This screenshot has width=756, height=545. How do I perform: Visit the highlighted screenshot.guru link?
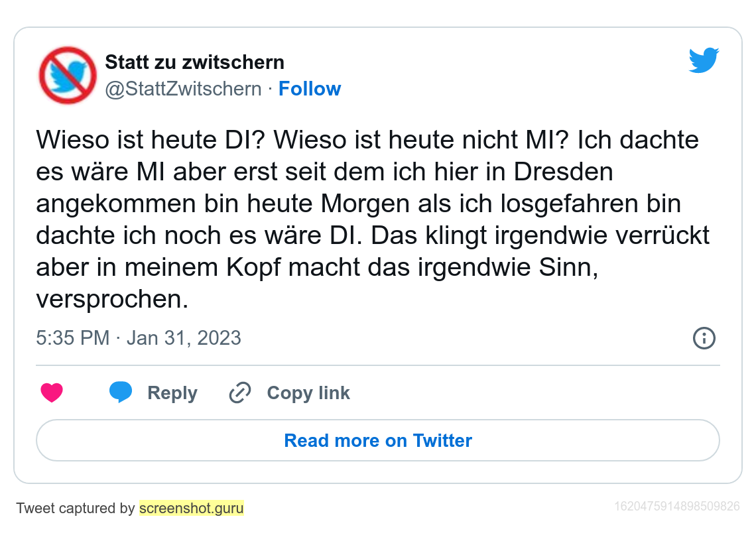tap(192, 509)
